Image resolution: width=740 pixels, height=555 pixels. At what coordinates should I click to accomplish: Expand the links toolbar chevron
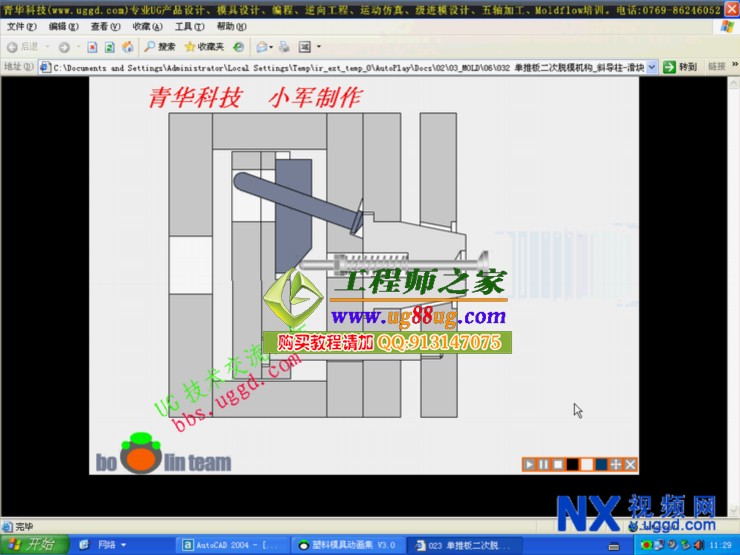coord(735,65)
